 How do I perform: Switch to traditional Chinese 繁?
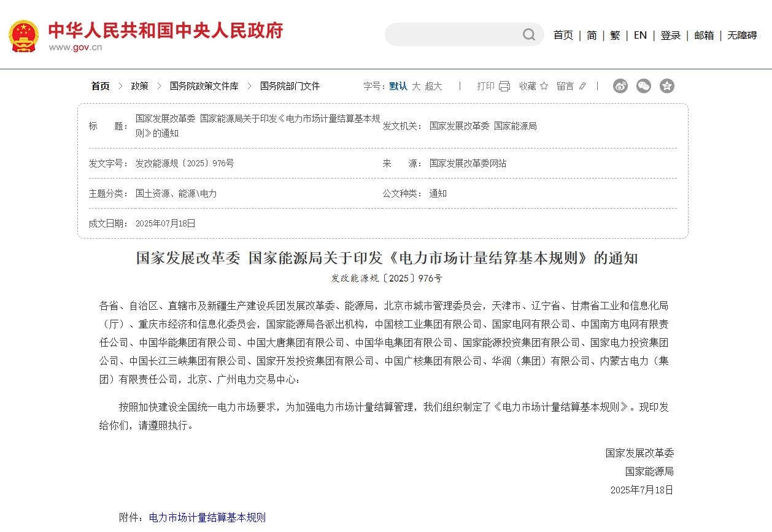[615, 36]
